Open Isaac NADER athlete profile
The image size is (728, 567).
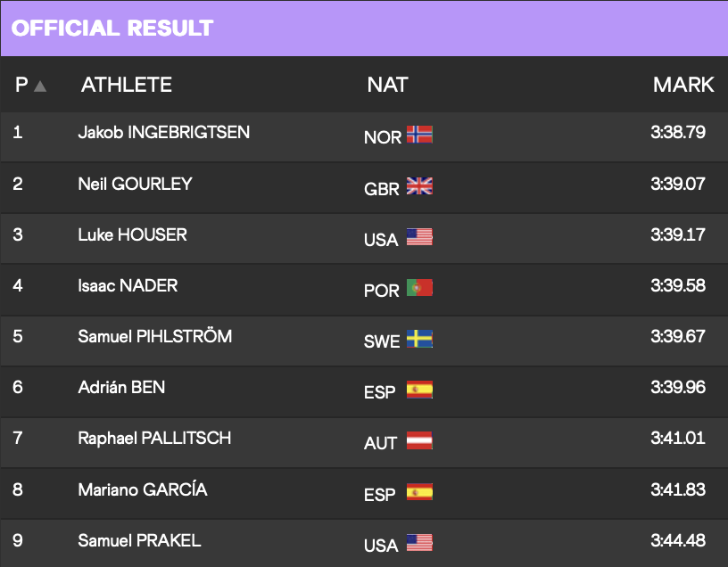(x=128, y=285)
